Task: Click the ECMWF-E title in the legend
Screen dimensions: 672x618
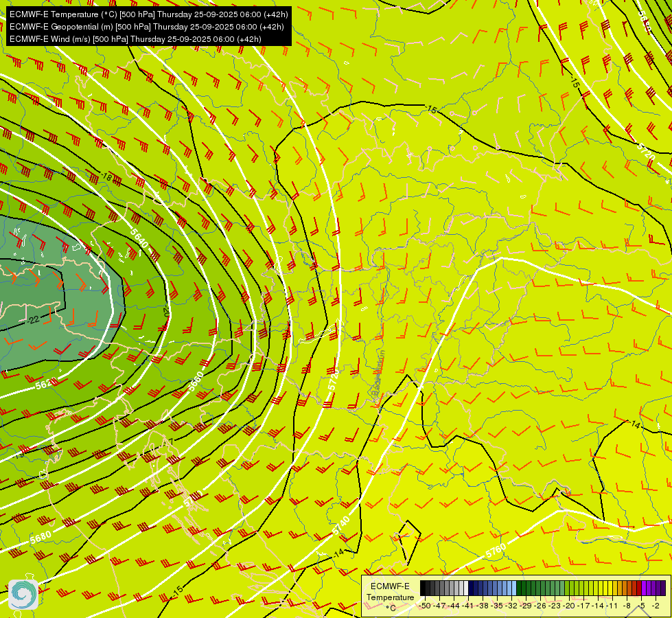Action: [x=390, y=586]
